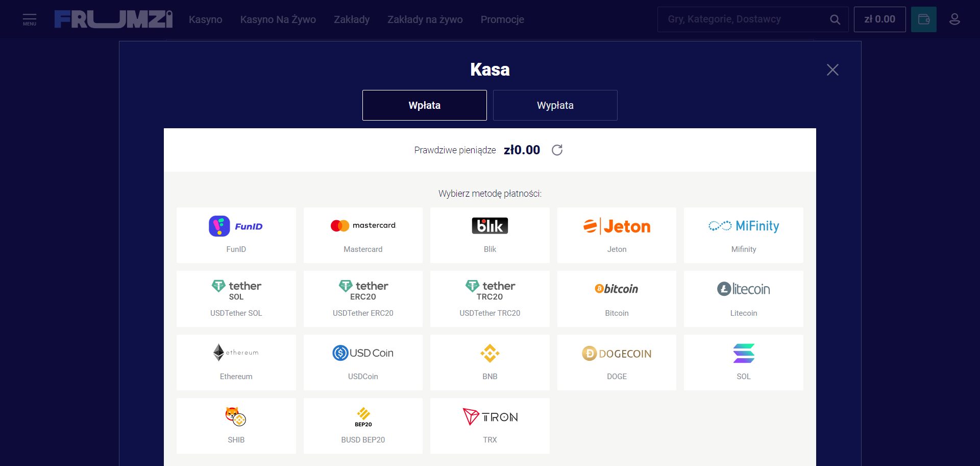
Task: Switch to the Wpłata tab
Action: pos(424,105)
